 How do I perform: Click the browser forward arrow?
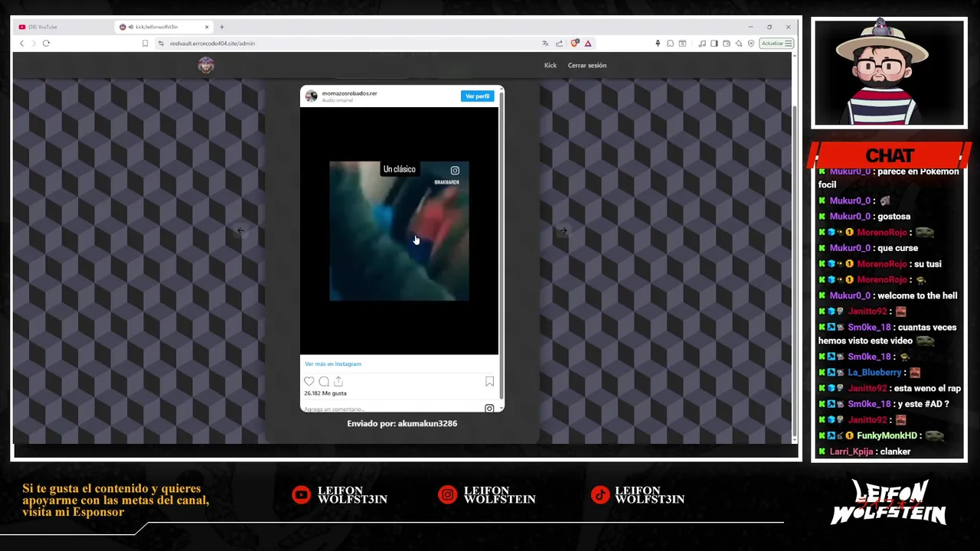click(x=33, y=44)
